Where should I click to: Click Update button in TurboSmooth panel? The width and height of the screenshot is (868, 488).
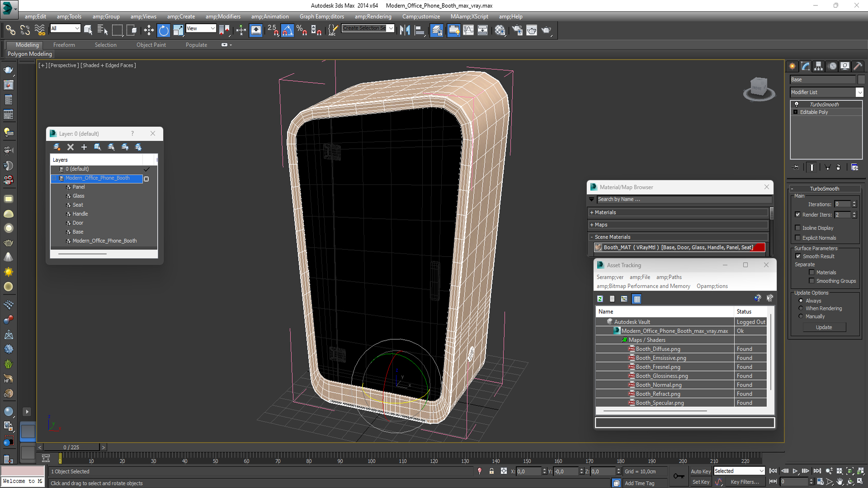[x=825, y=327]
